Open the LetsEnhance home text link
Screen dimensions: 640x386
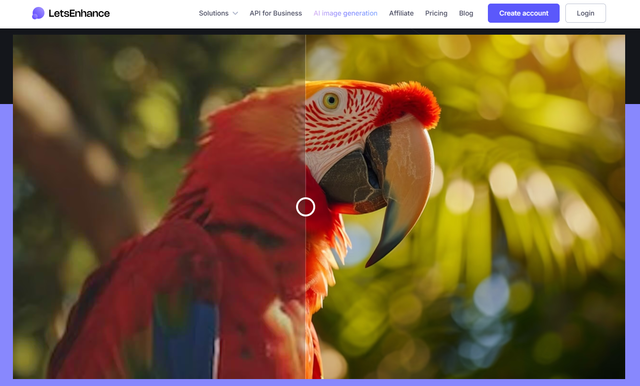click(79, 13)
